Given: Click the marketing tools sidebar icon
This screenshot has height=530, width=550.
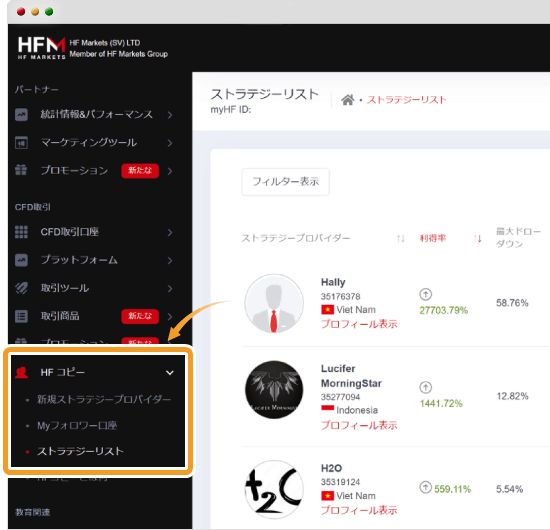Looking at the screenshot, I should coord(21,143).
